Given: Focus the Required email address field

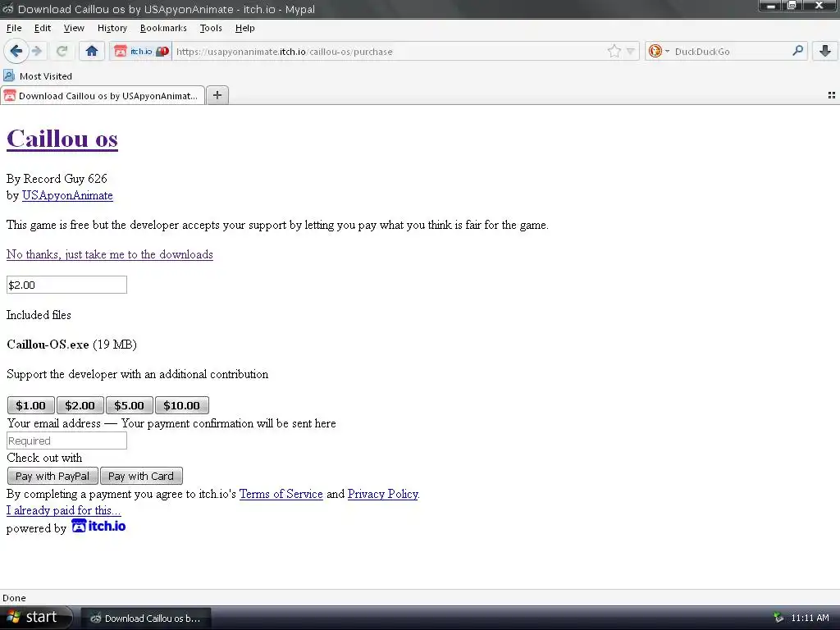Looking at the screenshot, I should (67, 441).
